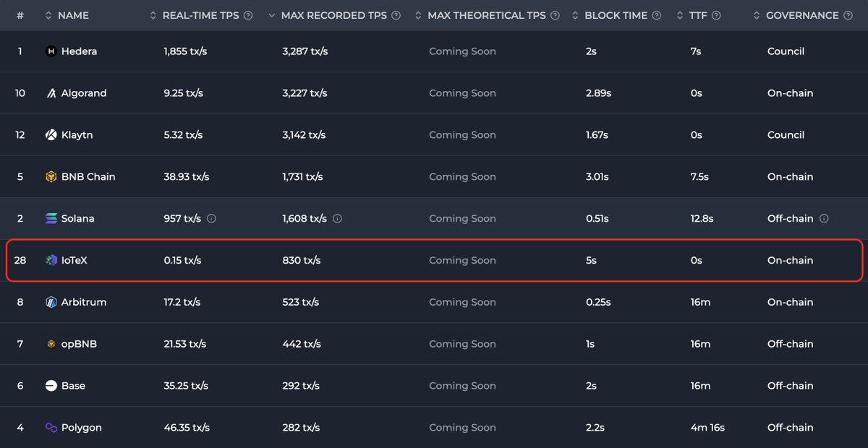Open the opBNB chain link

(79, 344)
